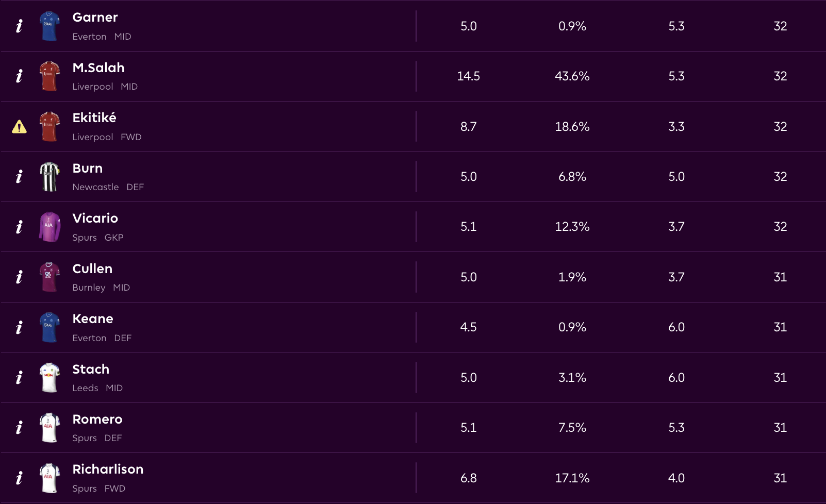Click the Liverpool shirt next to M.Salah
Image resolution: width=826 pixels, height=504 pixels.
pos(49,76)
